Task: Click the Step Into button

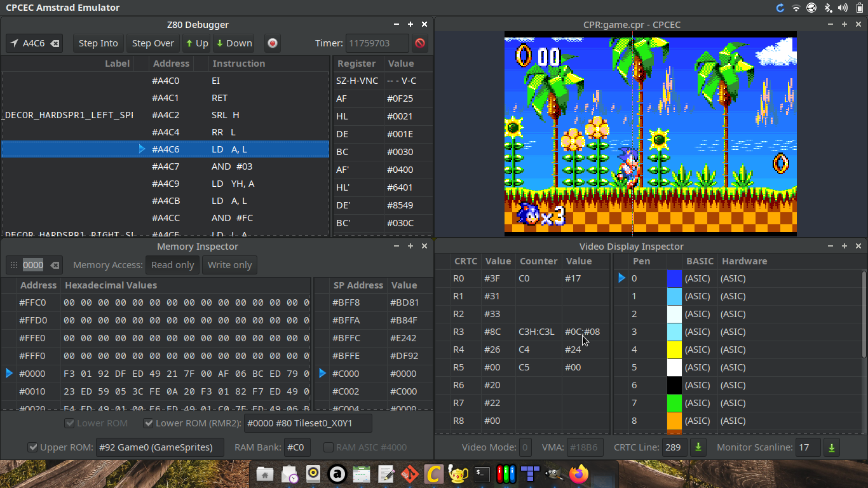Action: pyautogui.click(x=98, y=43)
